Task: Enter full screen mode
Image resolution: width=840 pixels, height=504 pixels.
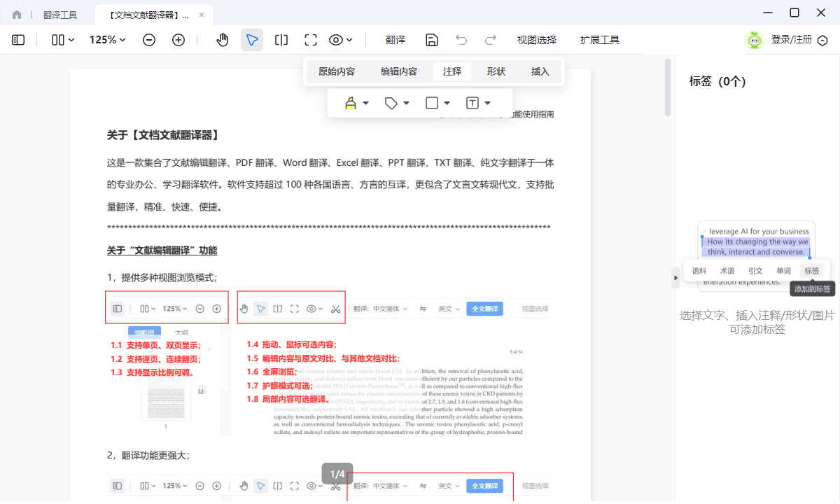Action: (311, 40)
